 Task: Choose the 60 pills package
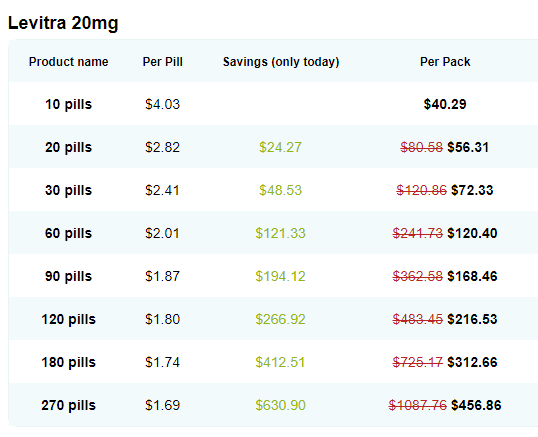273,233
